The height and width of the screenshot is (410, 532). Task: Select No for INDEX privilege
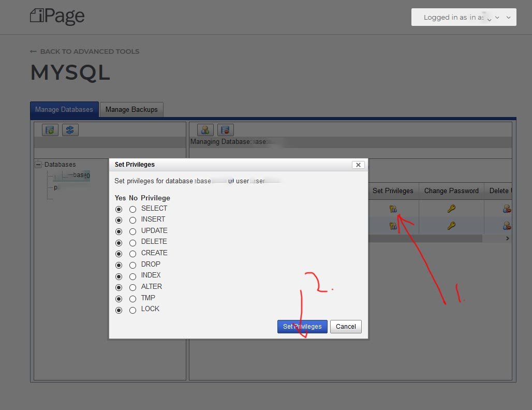[x=132, y=276]
